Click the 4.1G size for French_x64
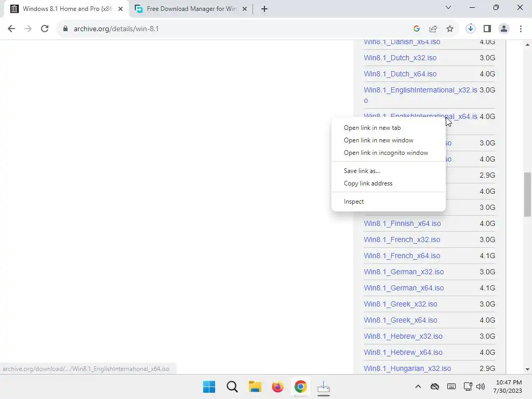This screenshot has width=532, height=399. point(487,256)
